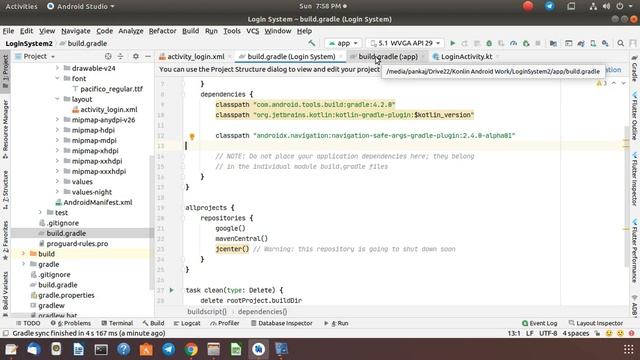
Task: Click the Debug app bug icon
Action: [489, 43]
